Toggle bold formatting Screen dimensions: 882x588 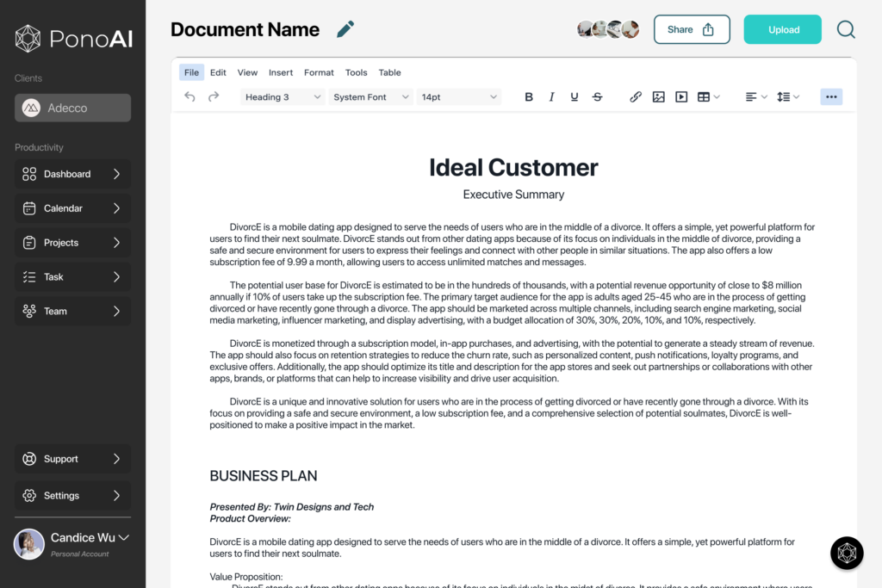[x=529, y=97]
